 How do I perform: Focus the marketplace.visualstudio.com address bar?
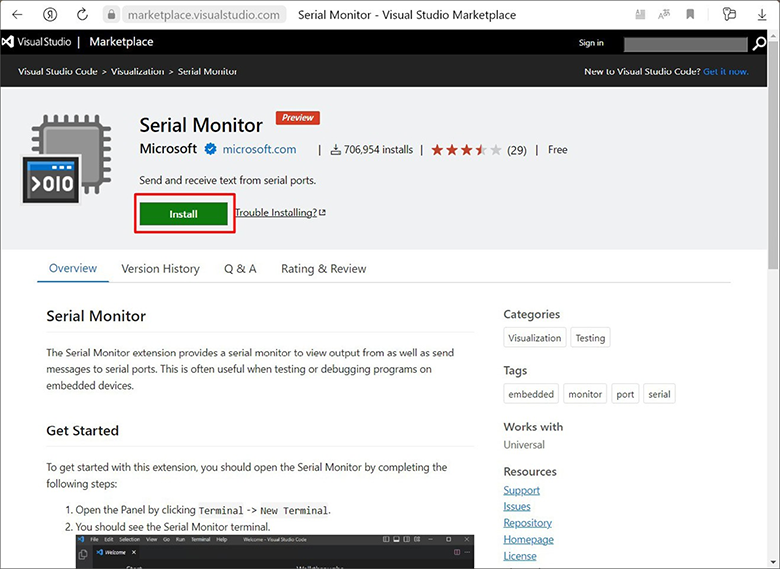click(x=203, y=15)
